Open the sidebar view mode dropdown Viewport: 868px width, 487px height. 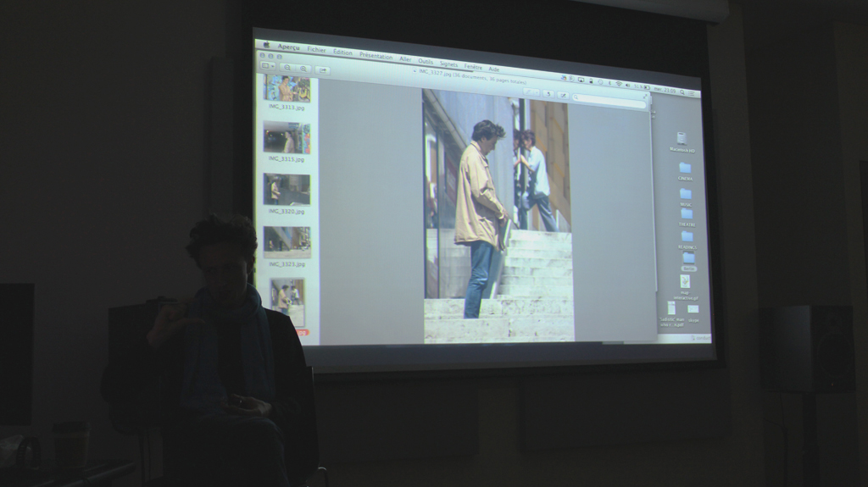267,66
